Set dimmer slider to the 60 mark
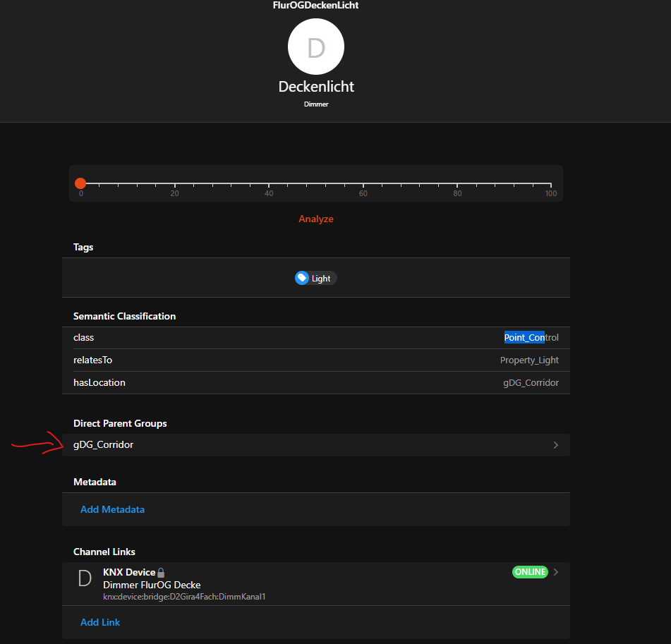 (x=363, y=183)
